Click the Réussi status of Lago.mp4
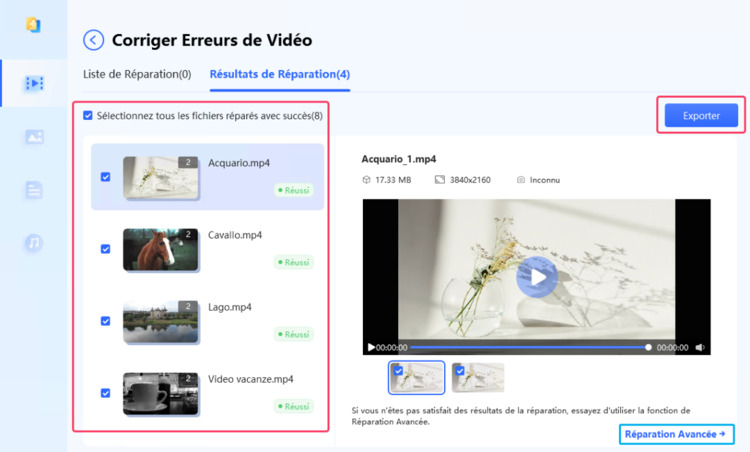The width and height of the screenshot is (750, 452). point(294,334)
